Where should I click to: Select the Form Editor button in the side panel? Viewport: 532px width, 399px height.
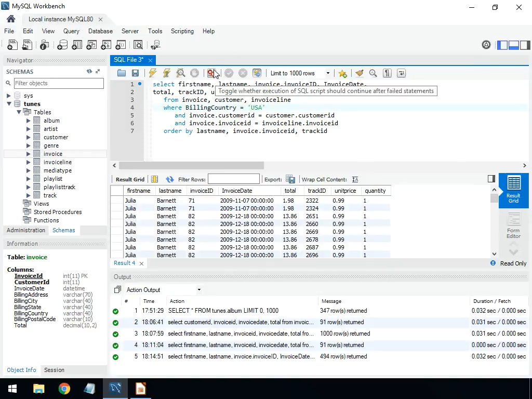pos(513,226)
